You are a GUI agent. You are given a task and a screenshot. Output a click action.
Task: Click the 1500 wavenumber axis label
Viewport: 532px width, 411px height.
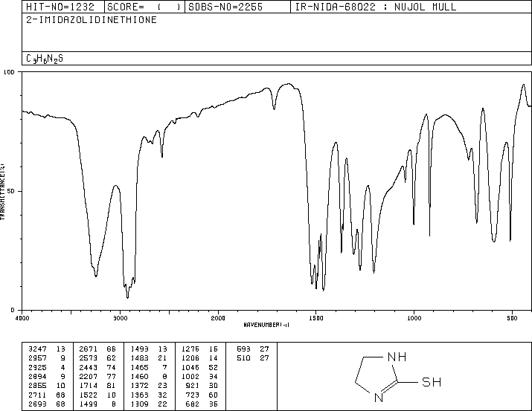click(x=316, y=318)
